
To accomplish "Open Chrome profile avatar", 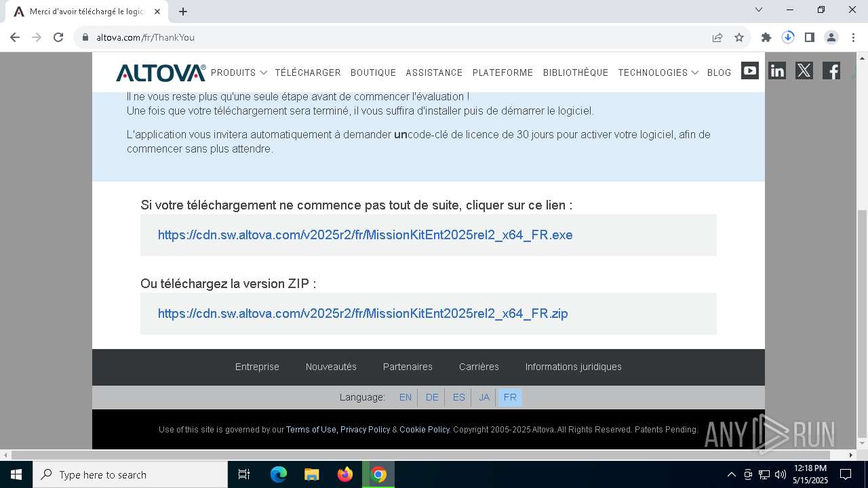I will (x=831, y=37).
